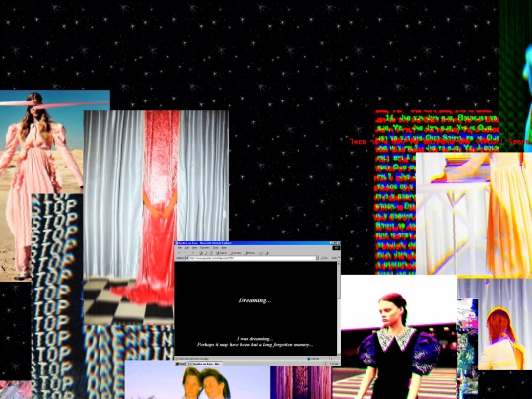Expand the address bar dropdown arrow
532x399 pixels.
tap(317, 258)
